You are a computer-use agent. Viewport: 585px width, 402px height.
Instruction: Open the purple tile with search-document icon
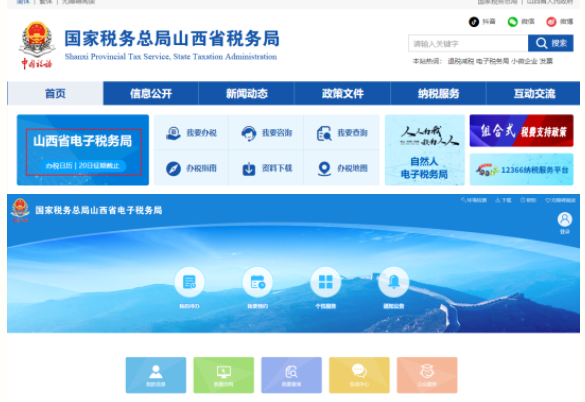click(291, 375)
